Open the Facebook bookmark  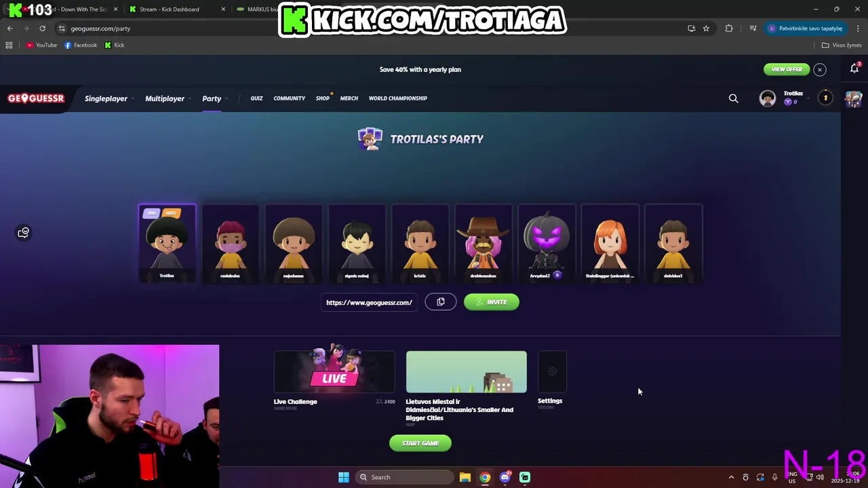click(81, 45)
